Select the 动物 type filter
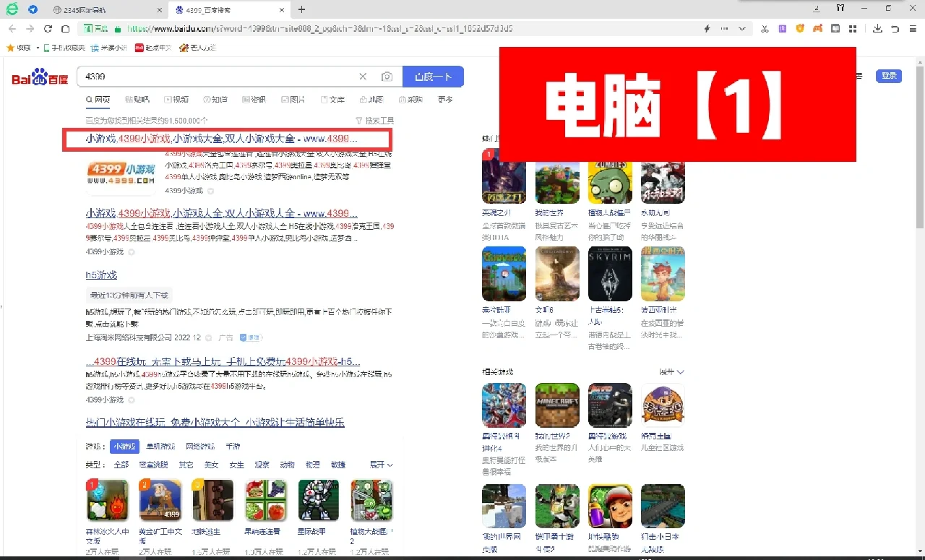This screenshot has height=560, width=925. tap(287, 465)
